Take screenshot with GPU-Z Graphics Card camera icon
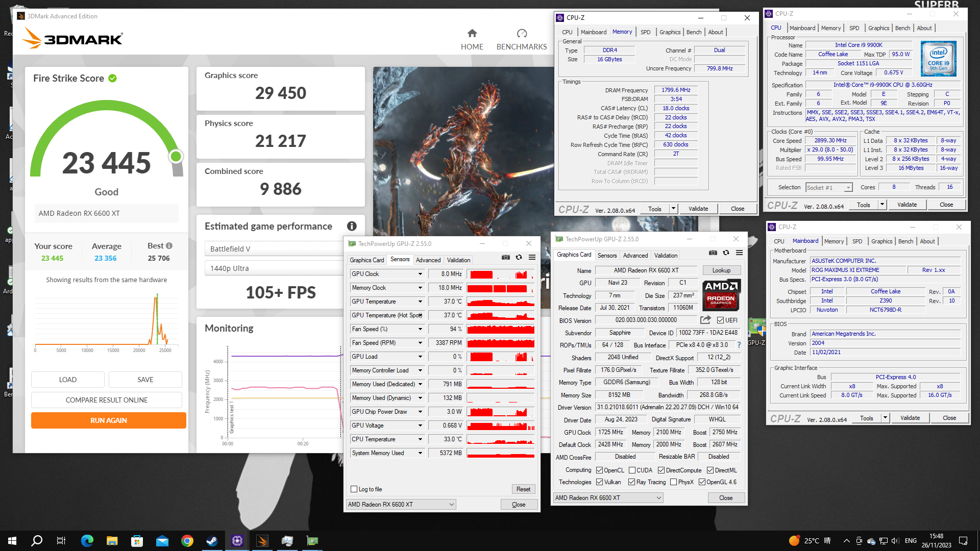The height and width of the screenshot is (551, 980). (713, 253)
